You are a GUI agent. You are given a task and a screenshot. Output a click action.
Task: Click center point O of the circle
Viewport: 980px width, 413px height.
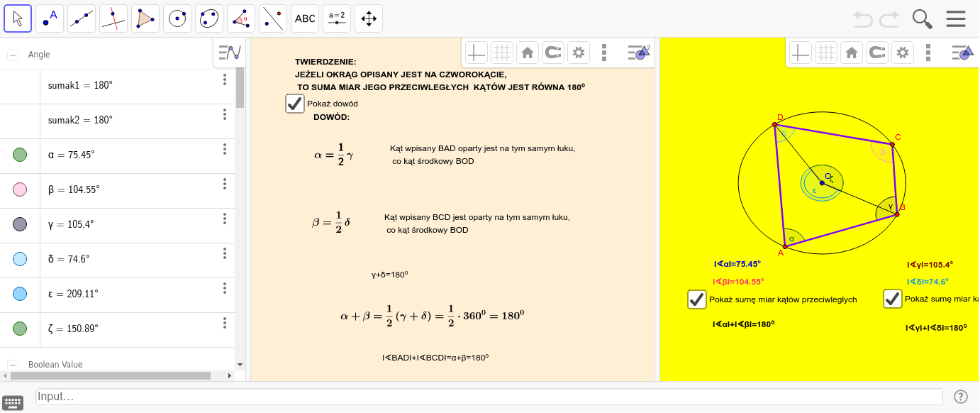(822, 182)
